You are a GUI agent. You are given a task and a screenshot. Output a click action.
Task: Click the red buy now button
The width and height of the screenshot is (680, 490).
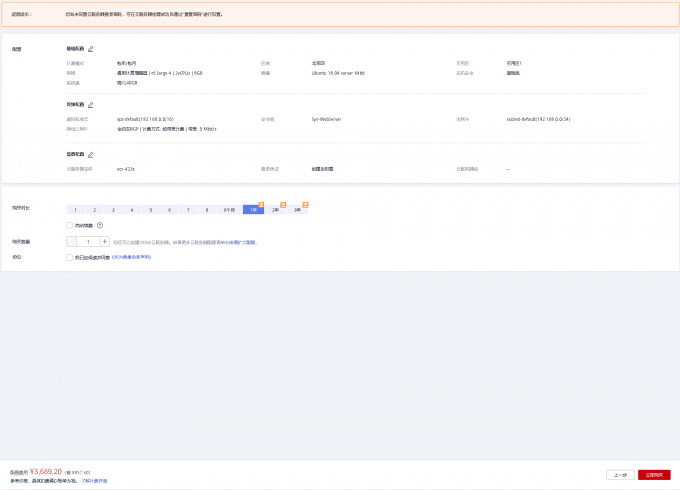(654, 474)
